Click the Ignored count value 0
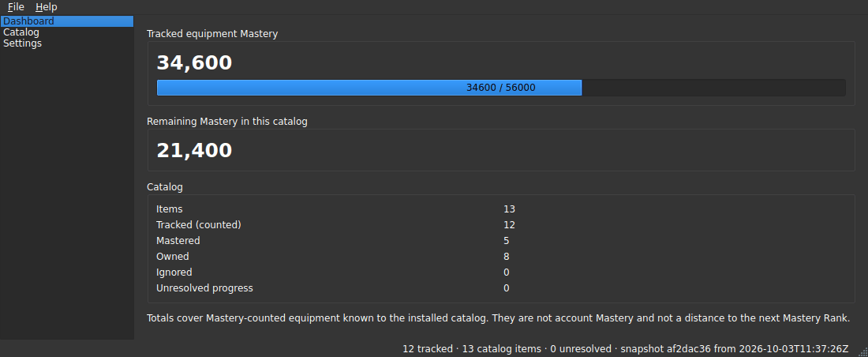This screenshot has width=868, height=357. (x=507, y=272)
